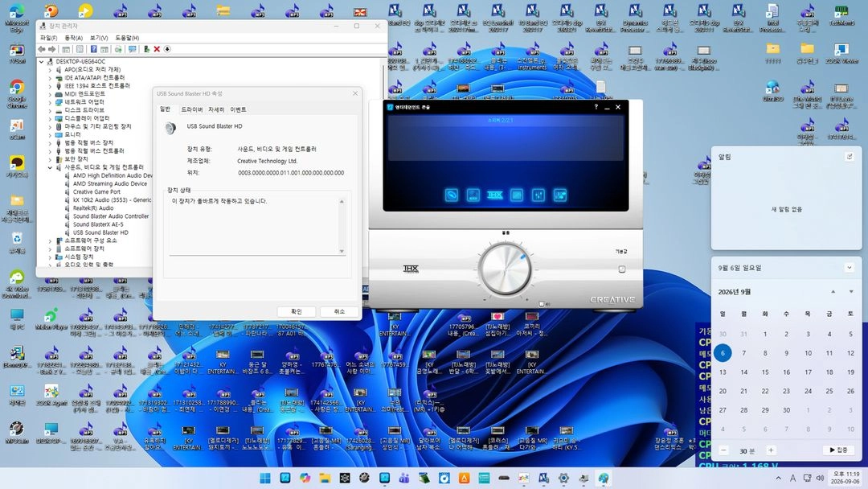868x489 pixels.
Task: Open Microsoft Edge desktop shortcut
Action: [17, 17]
